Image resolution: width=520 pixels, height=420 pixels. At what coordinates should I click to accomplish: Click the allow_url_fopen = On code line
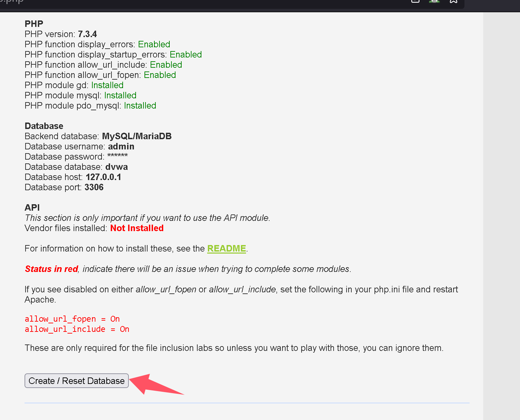72,319
